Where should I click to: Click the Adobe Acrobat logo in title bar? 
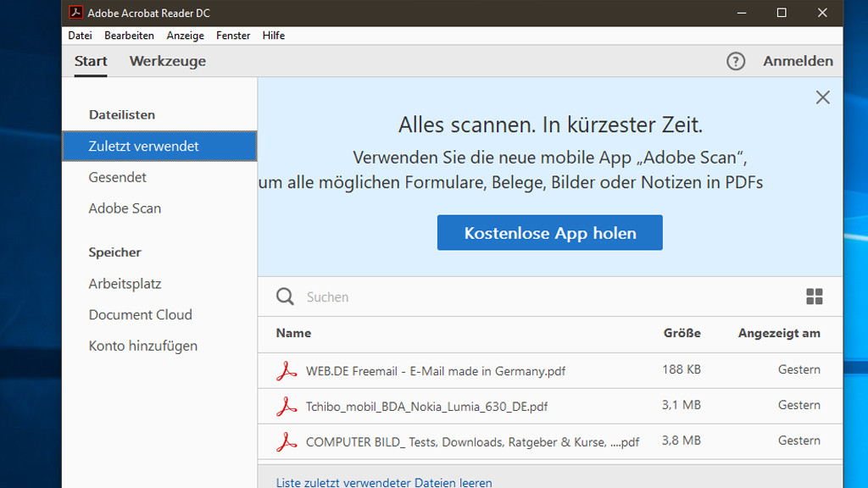tap(75, 12)
